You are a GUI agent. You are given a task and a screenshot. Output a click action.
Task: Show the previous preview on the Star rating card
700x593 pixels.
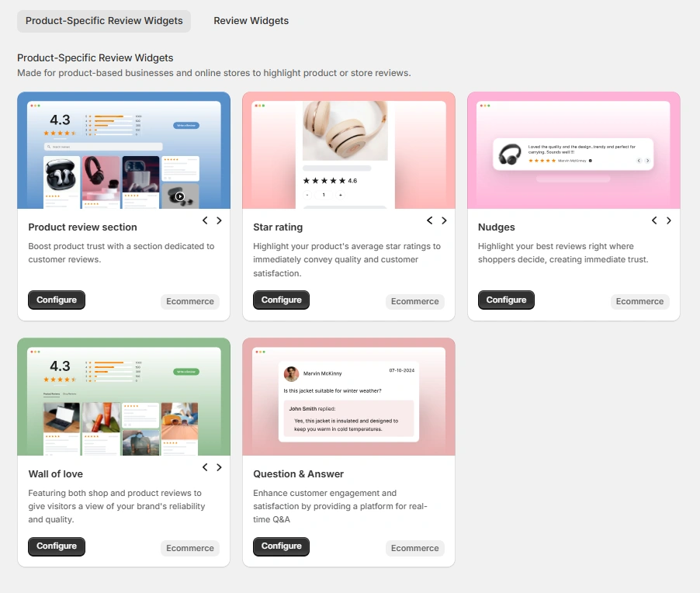pyautogui.click(x=429, y=220)
